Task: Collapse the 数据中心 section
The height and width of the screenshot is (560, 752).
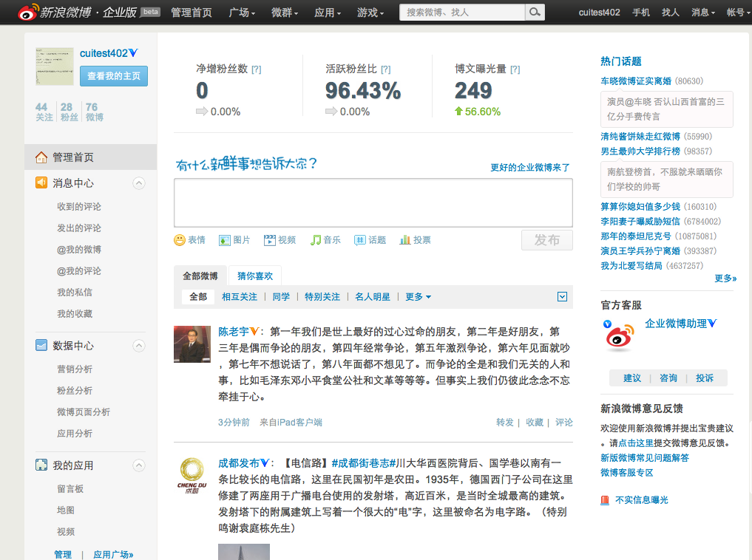Action: click(x=138, y=346)
